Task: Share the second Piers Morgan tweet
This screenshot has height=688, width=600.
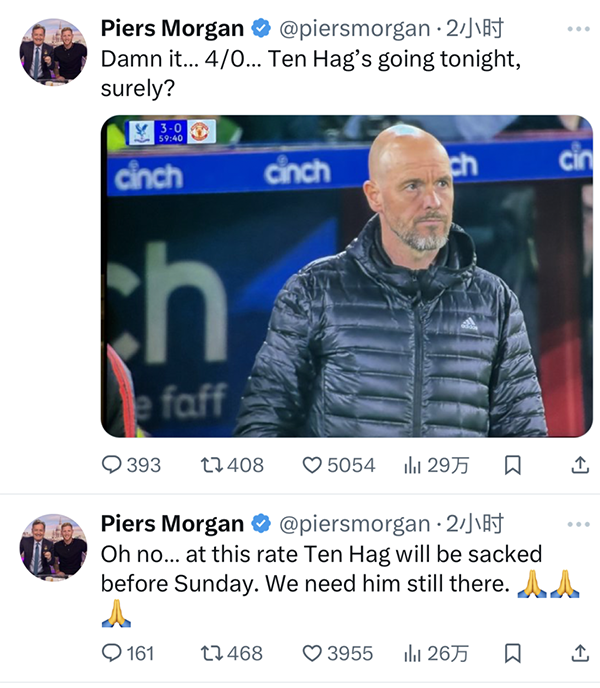Action: click(579, 653)
